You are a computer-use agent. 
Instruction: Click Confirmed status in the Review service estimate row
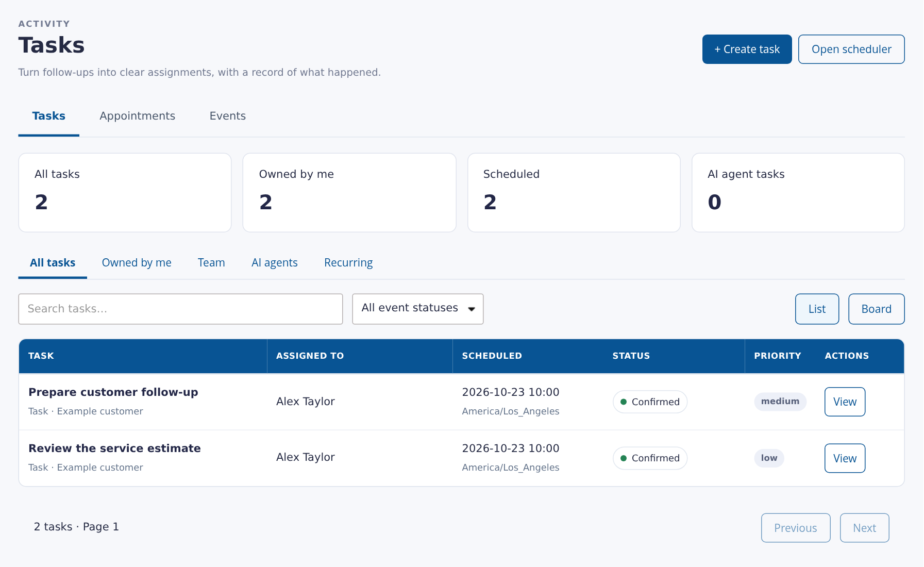pos(650,458)
